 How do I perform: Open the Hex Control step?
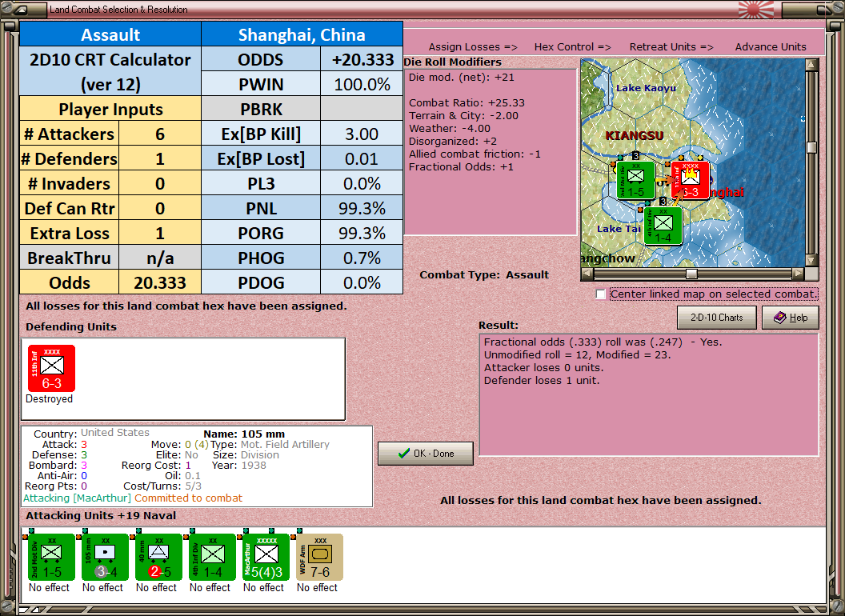(x=572, y=47)
